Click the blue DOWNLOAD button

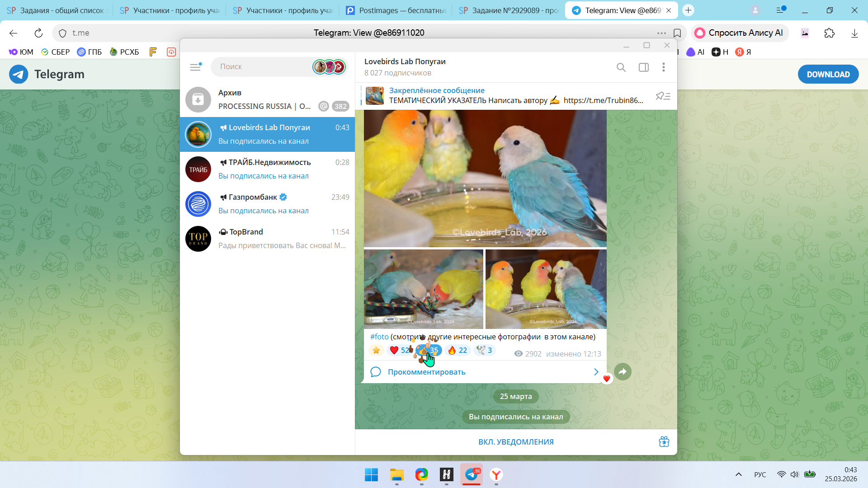click(x=828, y=75)
